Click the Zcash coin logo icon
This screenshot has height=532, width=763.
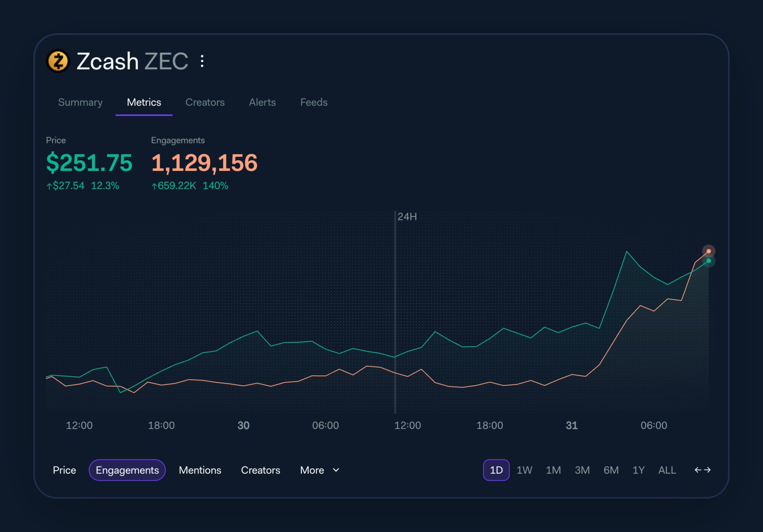pos(58,61)
